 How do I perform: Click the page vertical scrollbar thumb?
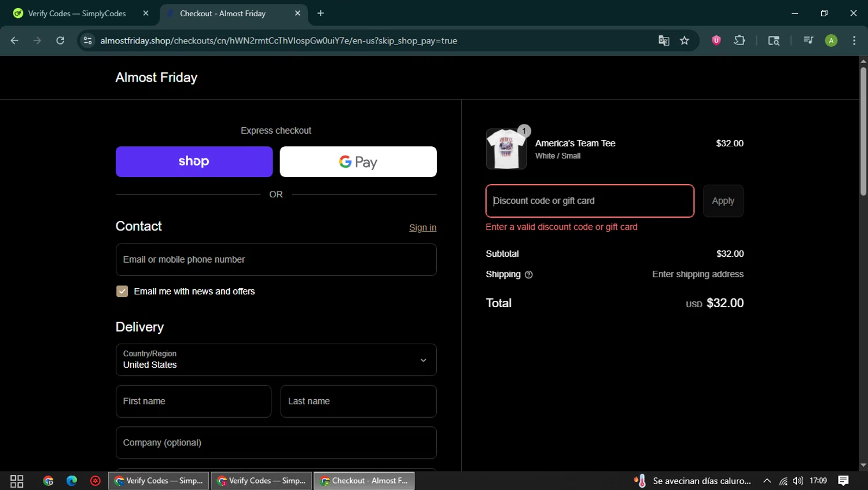tap(863, 131)
